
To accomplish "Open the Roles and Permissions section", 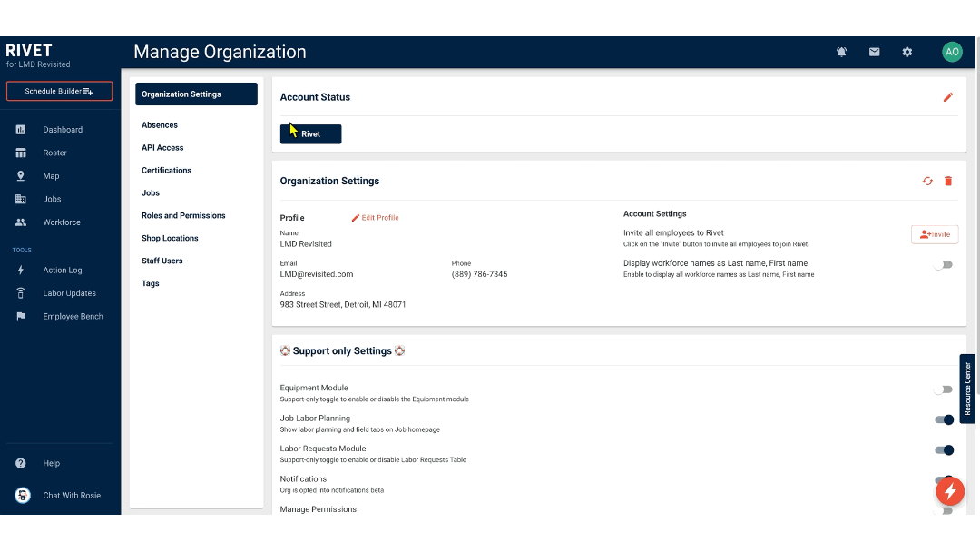I will coord(185,215).
